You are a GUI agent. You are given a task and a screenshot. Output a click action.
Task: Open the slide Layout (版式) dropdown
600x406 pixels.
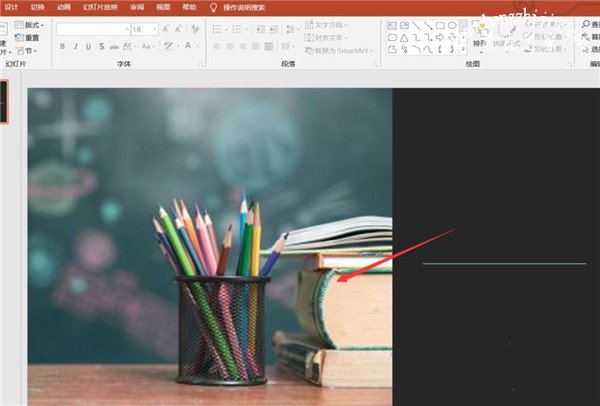pyautogui.click(x=29, y=25)
